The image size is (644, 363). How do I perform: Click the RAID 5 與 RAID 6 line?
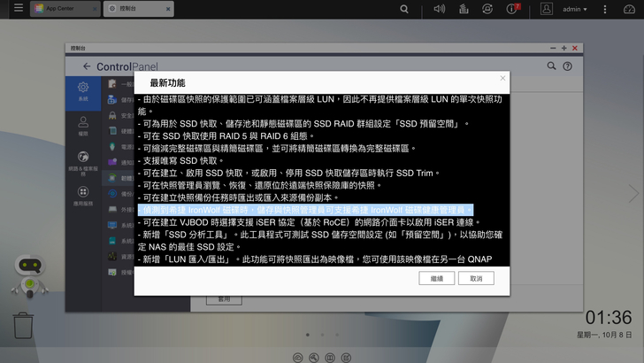pos(226,136)
